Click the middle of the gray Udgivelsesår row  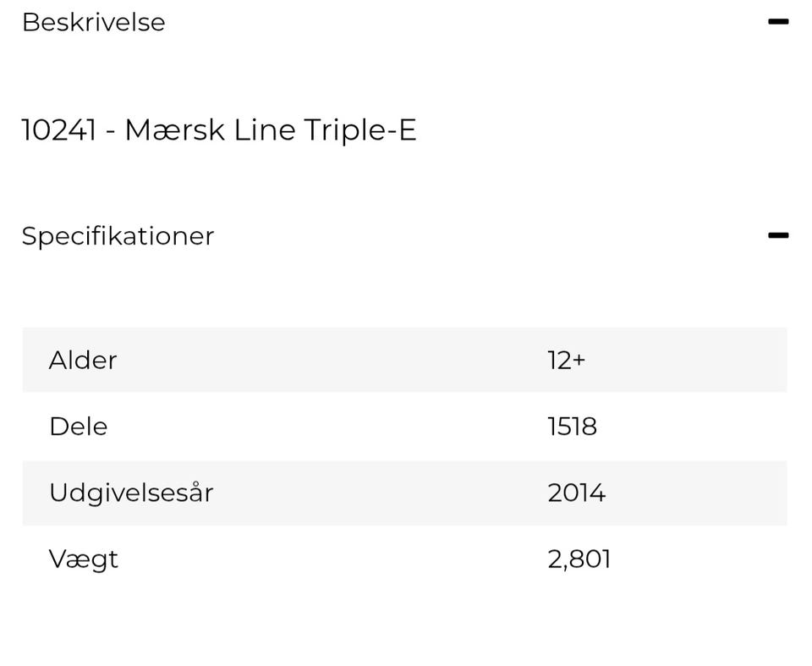pos(404,493)
